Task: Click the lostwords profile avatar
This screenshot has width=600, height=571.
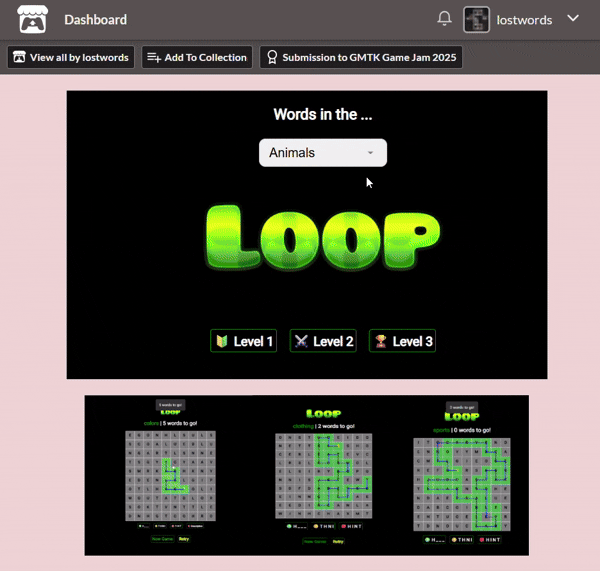Action: [476, 20]
